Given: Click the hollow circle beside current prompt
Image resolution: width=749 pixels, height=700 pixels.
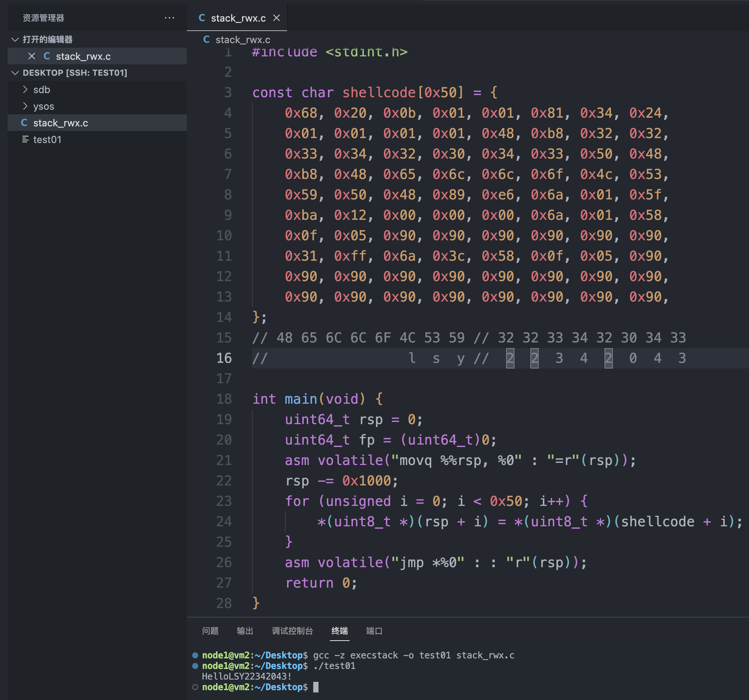Looking at the screenshot, I should (x=195, y=687).
